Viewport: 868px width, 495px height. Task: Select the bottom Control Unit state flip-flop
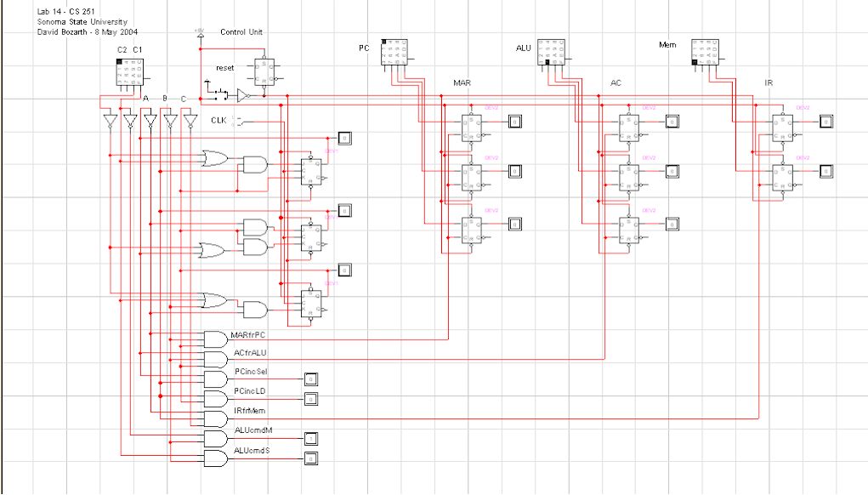point(310,304)
